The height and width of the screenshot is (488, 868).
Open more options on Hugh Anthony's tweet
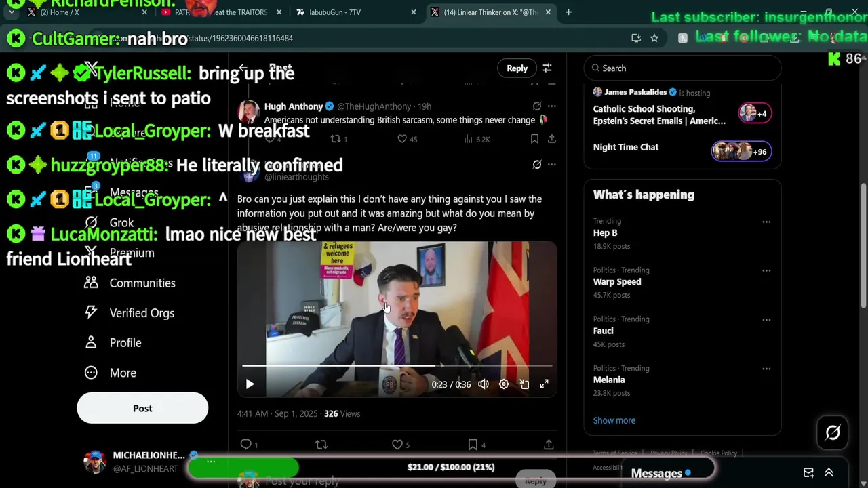552,106
